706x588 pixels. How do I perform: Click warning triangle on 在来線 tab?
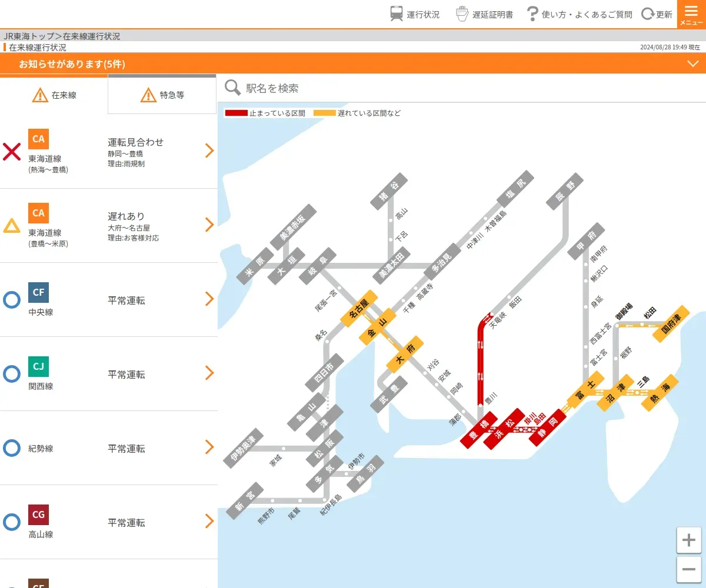[40, 95]
